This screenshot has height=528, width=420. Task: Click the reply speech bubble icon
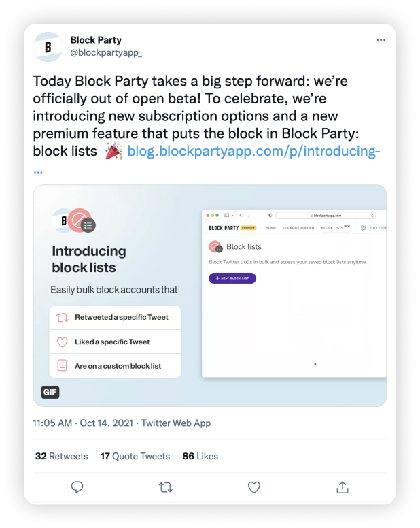point(77,486)
